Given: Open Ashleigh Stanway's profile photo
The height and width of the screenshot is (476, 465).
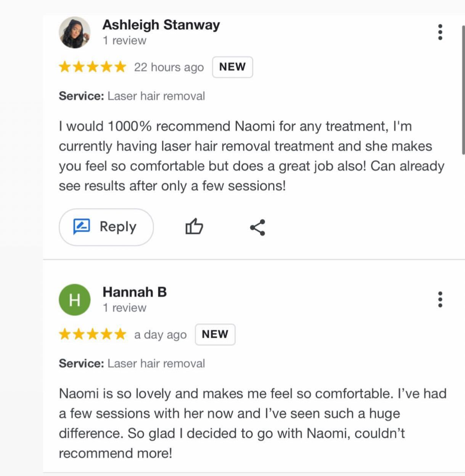Looking at the screenshot, I should 75,32.
